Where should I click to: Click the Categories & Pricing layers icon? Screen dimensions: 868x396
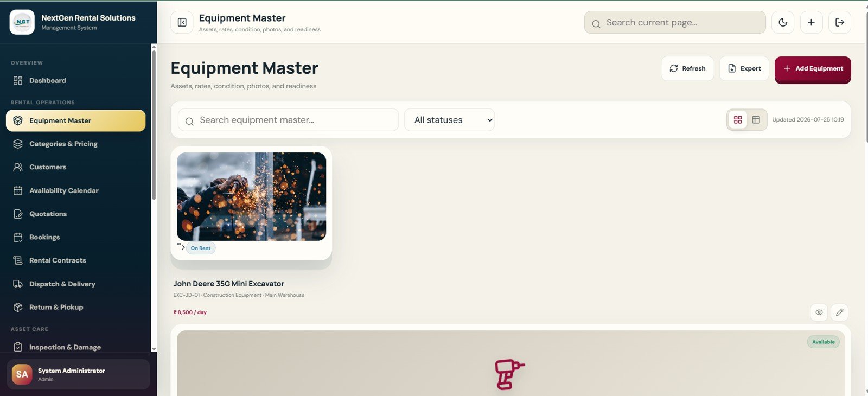pyautogui.click(x=18, y=144)
